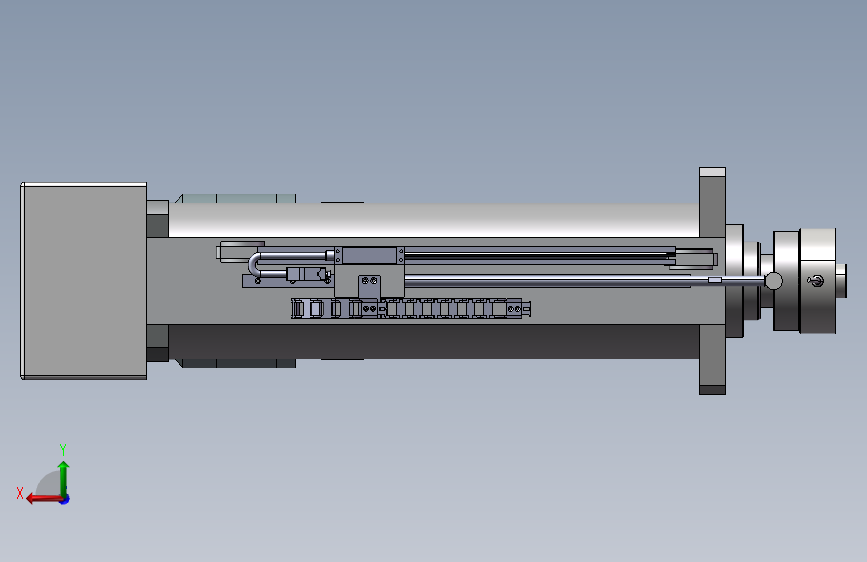
Task: Select the U-shaped tube bend
Action: point(254,264)
